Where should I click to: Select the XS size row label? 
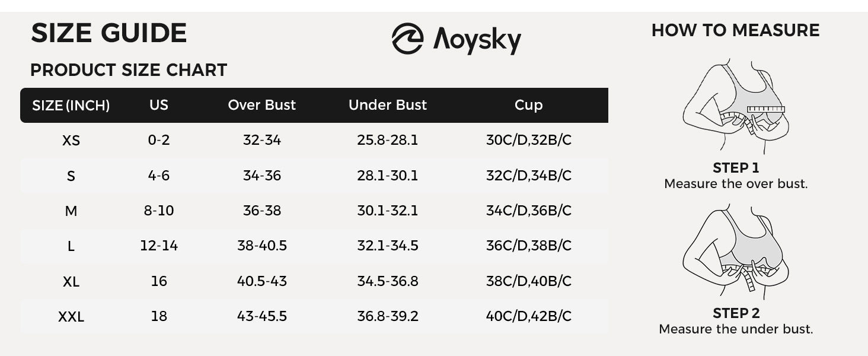(71, 141)
